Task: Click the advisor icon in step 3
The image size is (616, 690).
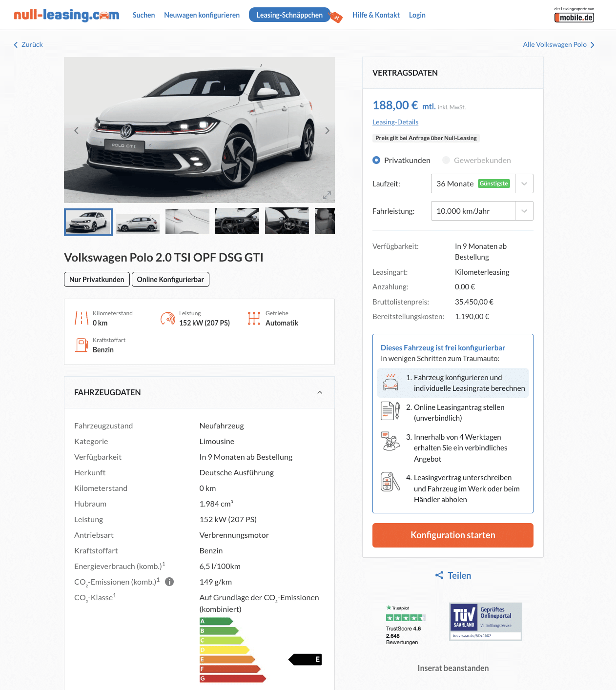Action: [390, 441]
